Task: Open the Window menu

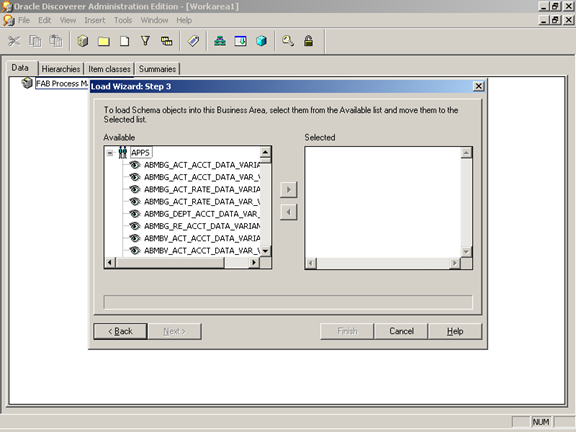Action: coord(154,20)
